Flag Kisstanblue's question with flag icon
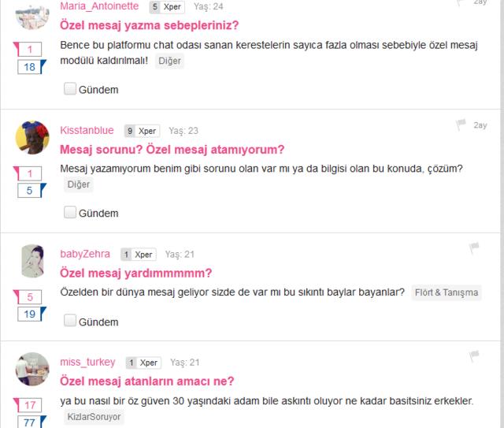This screenshot has height=428, width=504. (x=461, y=125)
